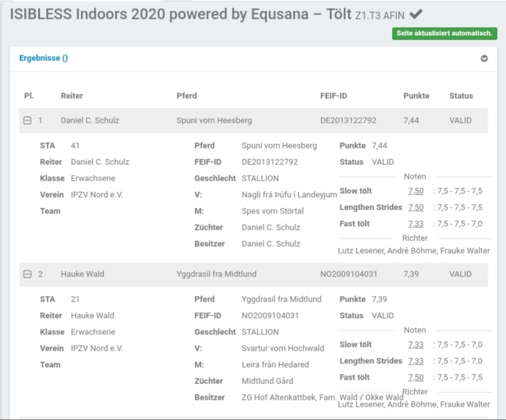Viewport: 506px width, 420px height.
Task: Click FEIF-ID DE2013122792 in row 1
Action: tap(348, 120)
